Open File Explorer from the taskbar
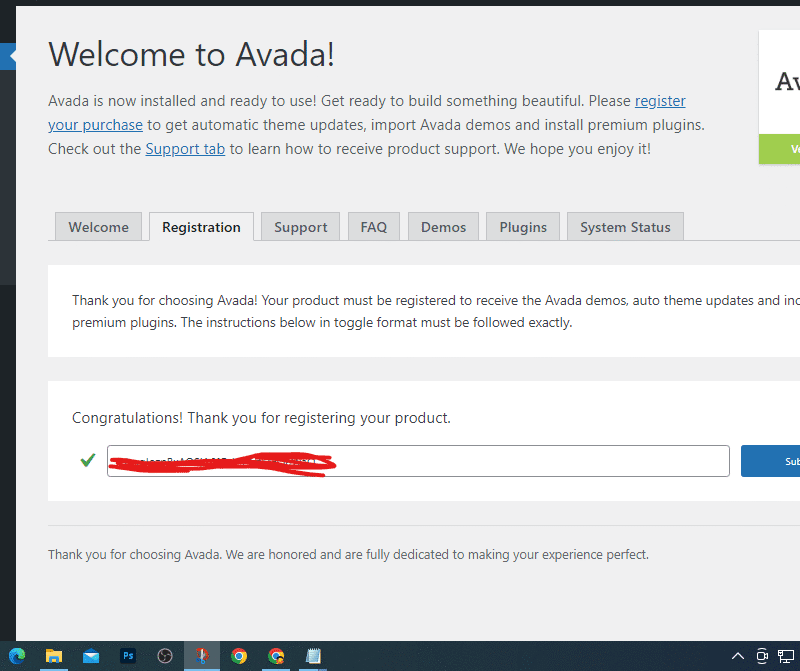The height and width of the screenshot is (671, 800). pos(54,656)
